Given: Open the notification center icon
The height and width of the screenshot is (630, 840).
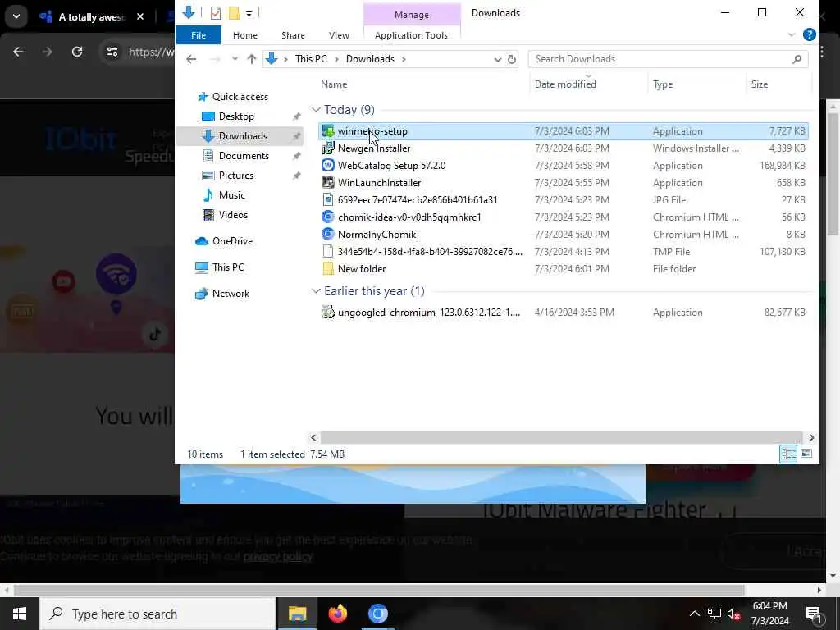Looking at the screenshot, I should (x=814, y=614).
